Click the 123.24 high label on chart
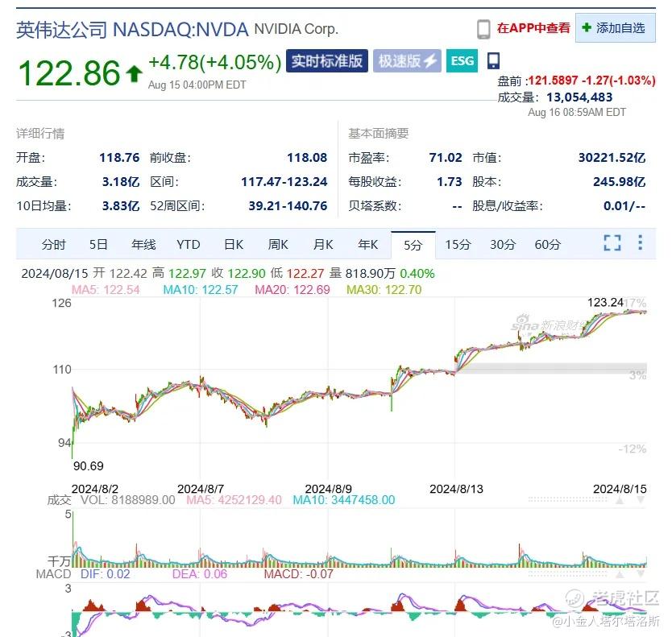 tap(605, 303)
